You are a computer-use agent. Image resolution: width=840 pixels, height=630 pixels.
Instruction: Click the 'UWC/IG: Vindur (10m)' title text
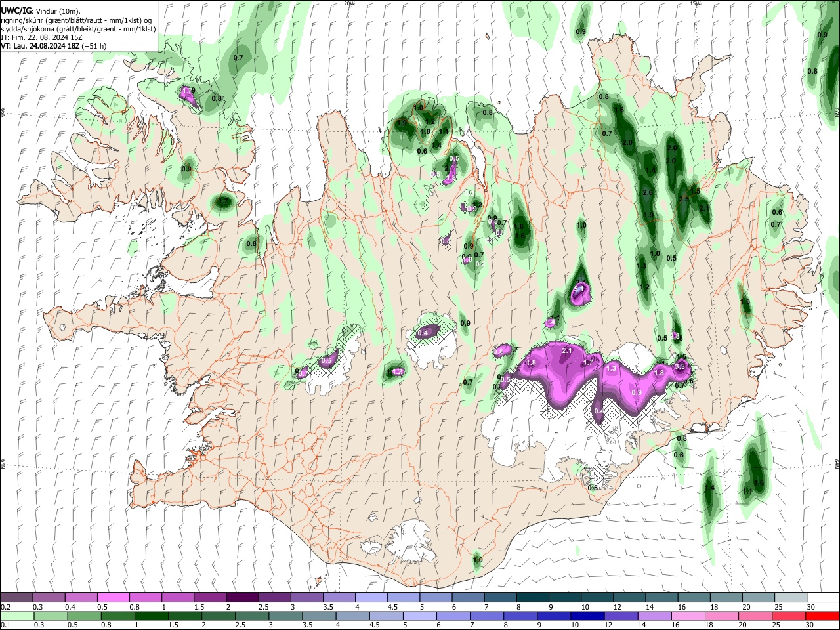(x=41, y=11)
